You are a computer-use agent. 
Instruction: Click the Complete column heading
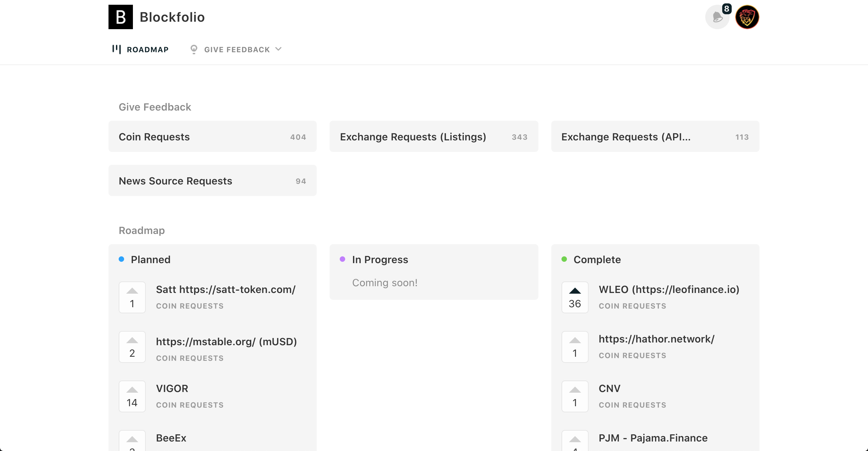[597, 260]
